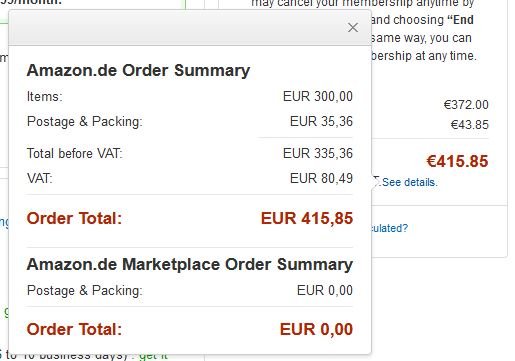Select the grey header bar of the popup
The width and height of the screenshot is (515, 361).
point(190,28)
